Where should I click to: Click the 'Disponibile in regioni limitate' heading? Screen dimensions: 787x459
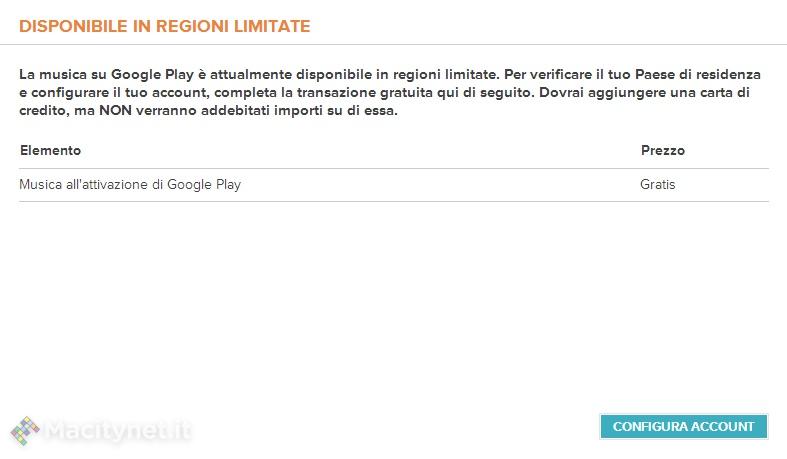165,27
